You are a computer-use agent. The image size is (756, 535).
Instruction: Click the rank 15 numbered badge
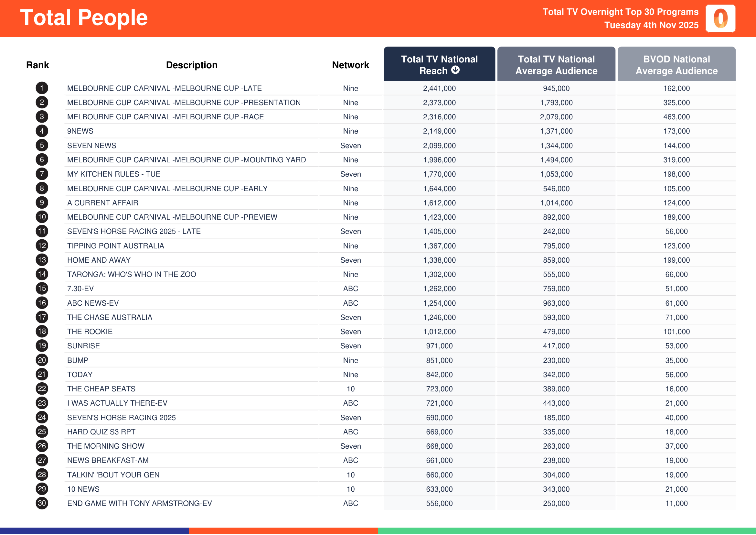[41, 288]
